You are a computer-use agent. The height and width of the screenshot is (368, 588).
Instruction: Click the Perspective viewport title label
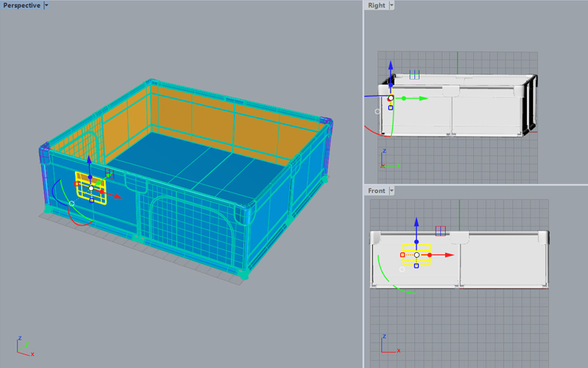pyautogui.click(x=21, y=5)
